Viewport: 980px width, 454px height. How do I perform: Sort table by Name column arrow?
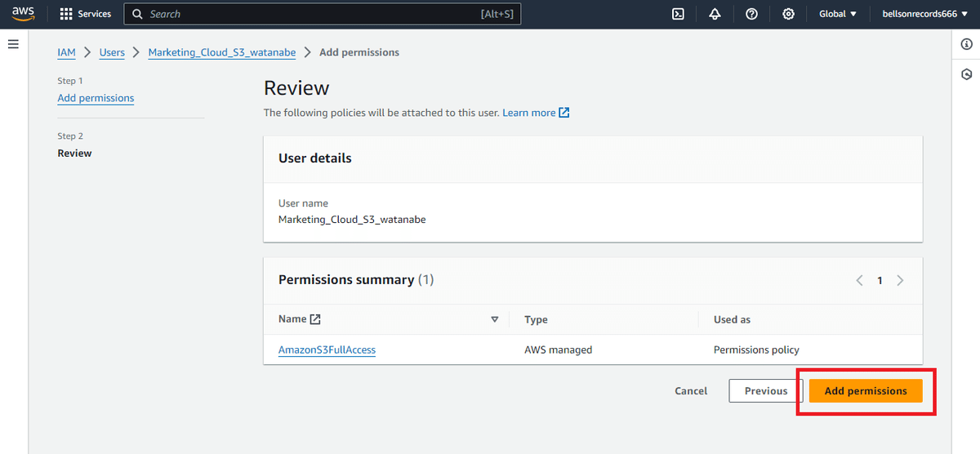pos(494,319)
